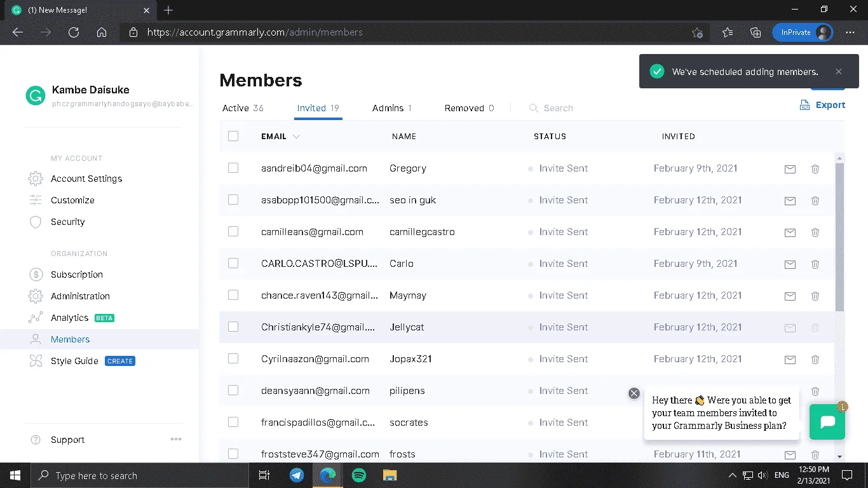The height and width of the screenshot is (488, 868).
Task: Resend invite to Jopax321 with envelope icon
Action: pyautogui.click(x=790, y=360)
